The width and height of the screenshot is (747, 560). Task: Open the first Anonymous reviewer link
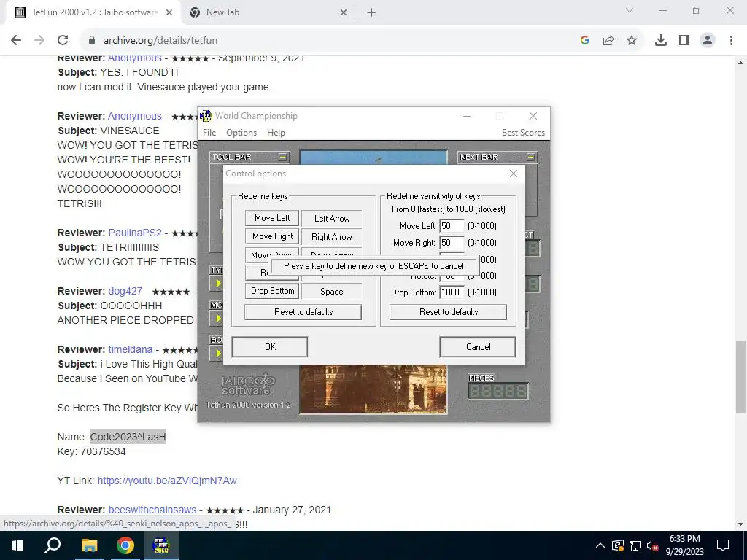(135, 58)
